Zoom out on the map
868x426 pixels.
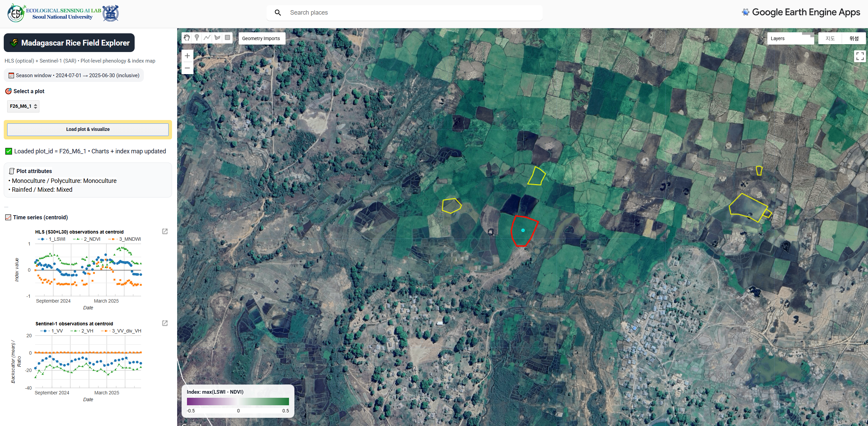[x=187, y=68]
